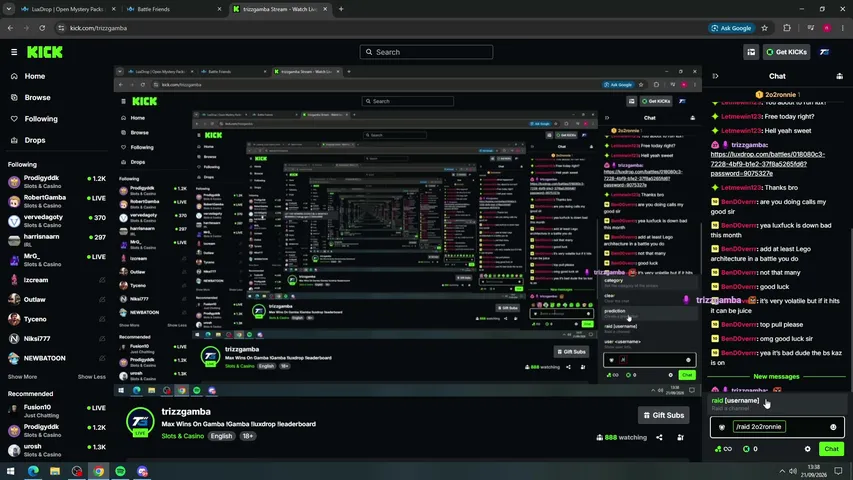
Task: Click the KICK logo
Action: pyautogui.click(x=45, y=52)
